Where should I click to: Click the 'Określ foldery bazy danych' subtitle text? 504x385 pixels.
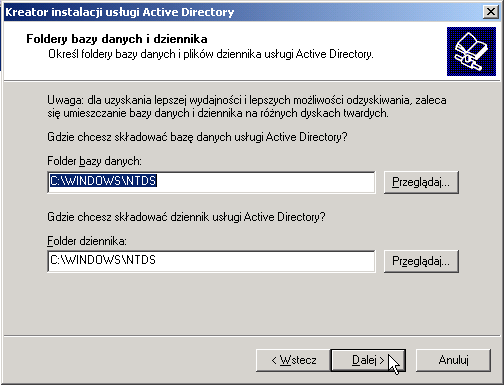coord(211,54)
